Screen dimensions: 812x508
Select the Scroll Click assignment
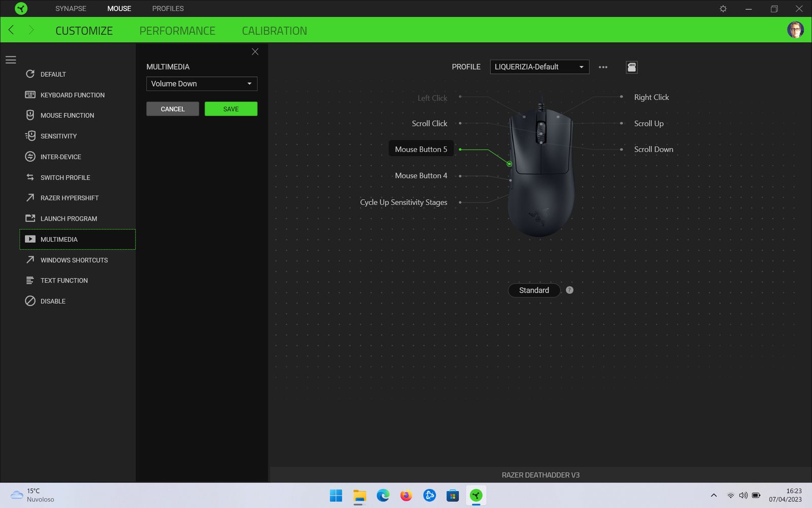[429, 123]
